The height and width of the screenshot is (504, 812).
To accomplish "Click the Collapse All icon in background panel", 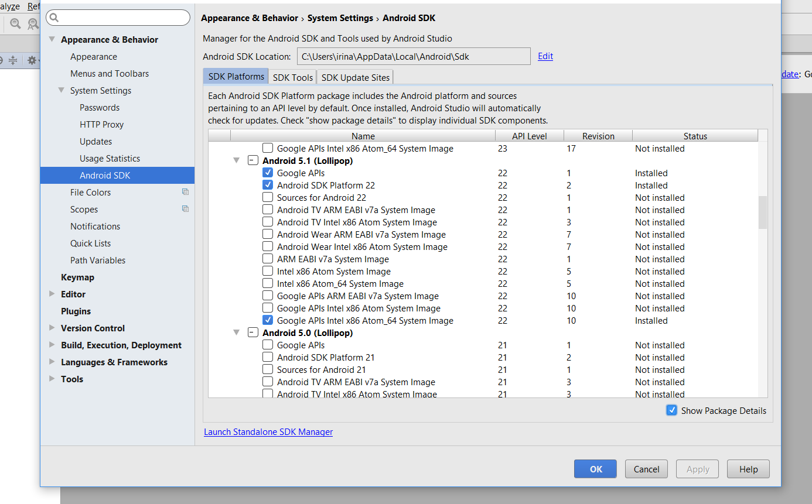I will 13,60.
